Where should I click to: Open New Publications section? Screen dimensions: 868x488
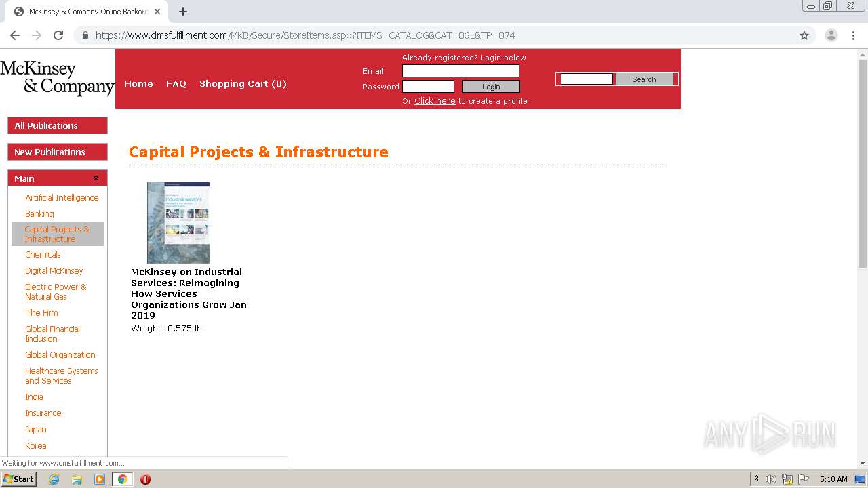click(58, 152)
